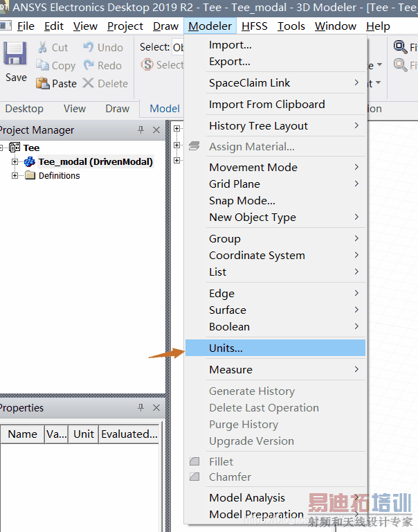Viewport: 418px width, 532px height.
Task: Open the Model Analysis submenu
Action: [x=275, y=498]
